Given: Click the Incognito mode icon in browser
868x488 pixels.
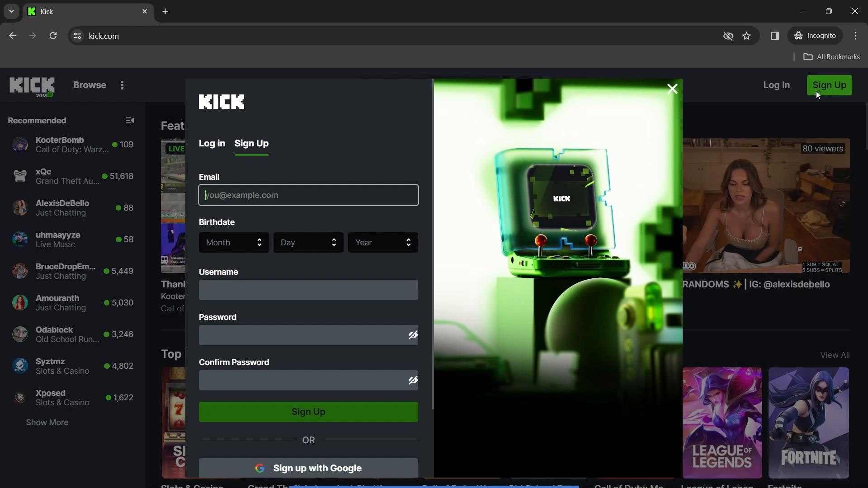Looking at the screenshot, I should 798,36.
